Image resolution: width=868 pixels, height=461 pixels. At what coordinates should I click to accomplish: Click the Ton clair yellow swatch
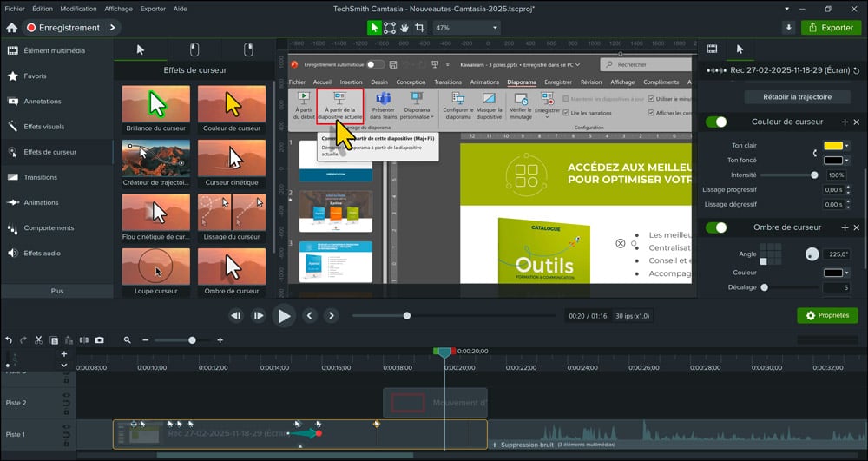[x=833, y=146]
